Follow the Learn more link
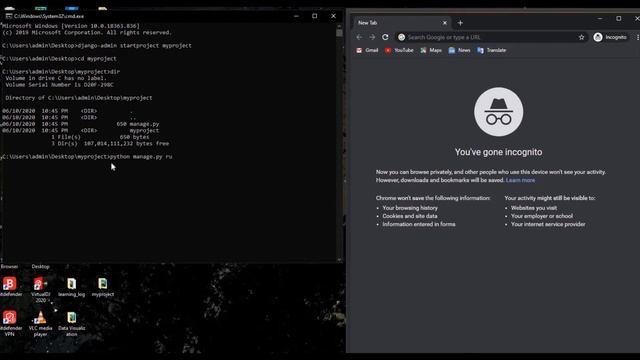This screenshot has height=360, width=640. (520, 180)
